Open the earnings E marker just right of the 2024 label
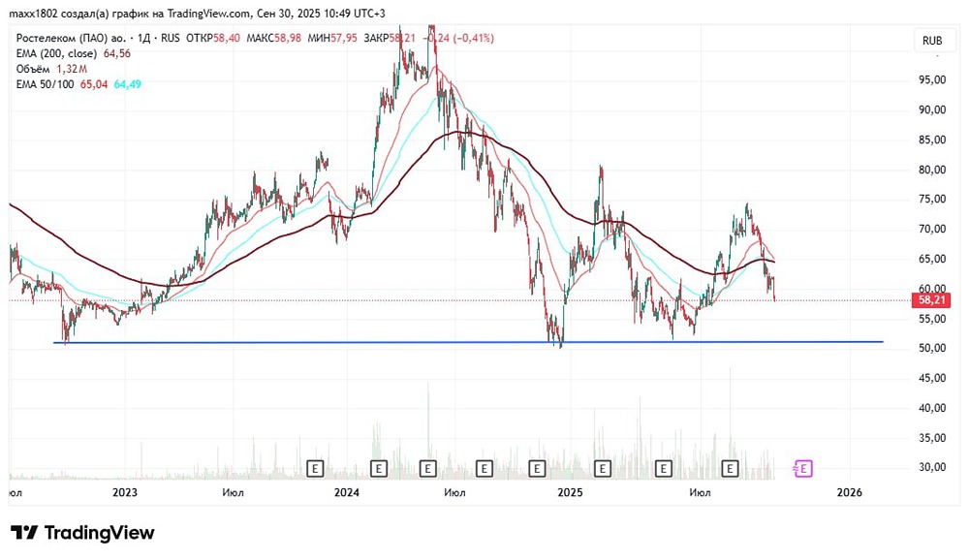Image resolution: width=969 pixels, height=560 pixels. 378,469
